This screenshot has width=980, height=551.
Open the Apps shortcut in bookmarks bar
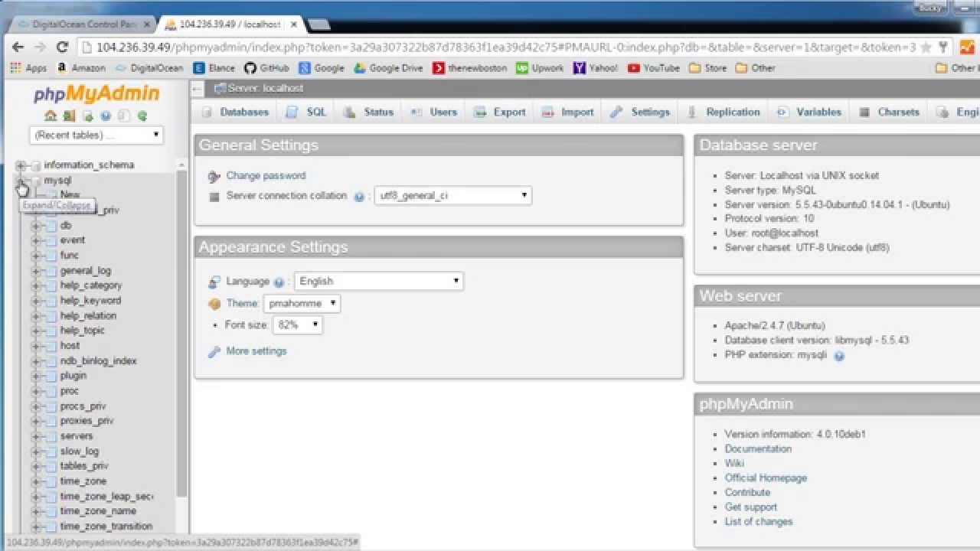tap(28, 68)
